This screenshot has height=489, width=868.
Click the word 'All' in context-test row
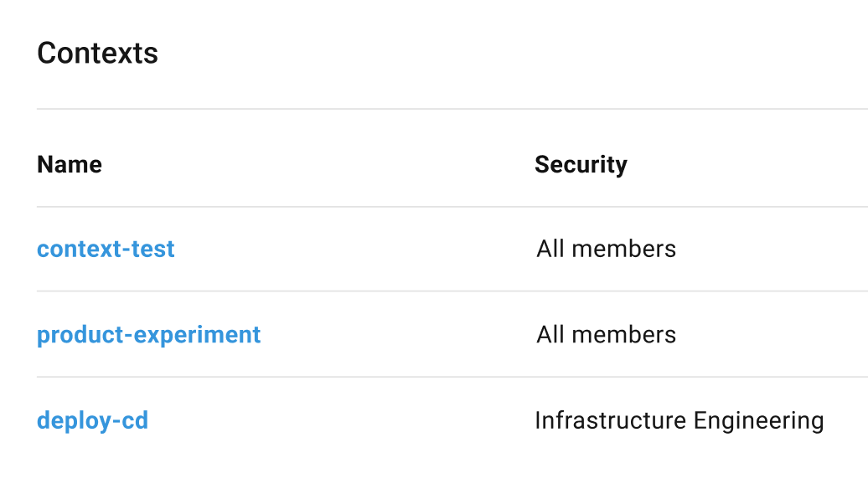pos(550,249)
